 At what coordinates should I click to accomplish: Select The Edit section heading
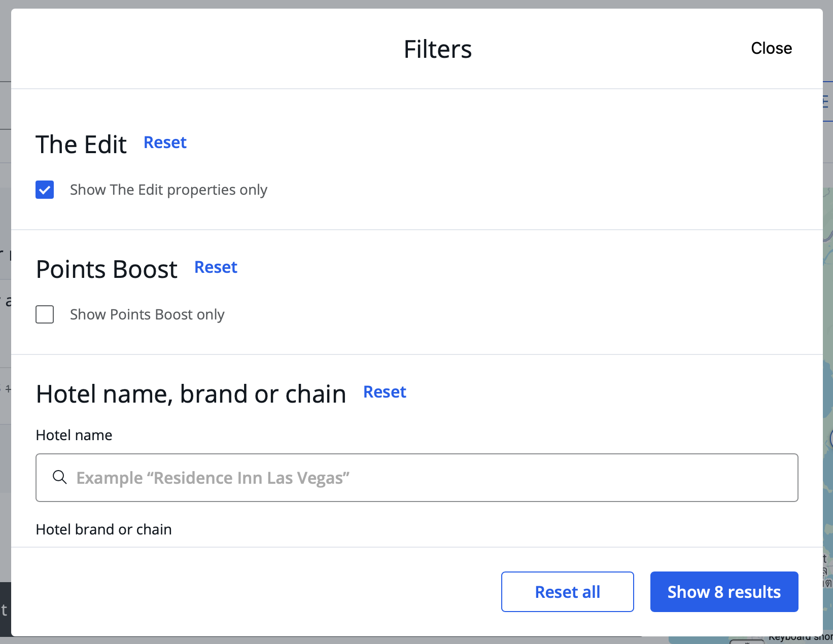pos(81,145)
